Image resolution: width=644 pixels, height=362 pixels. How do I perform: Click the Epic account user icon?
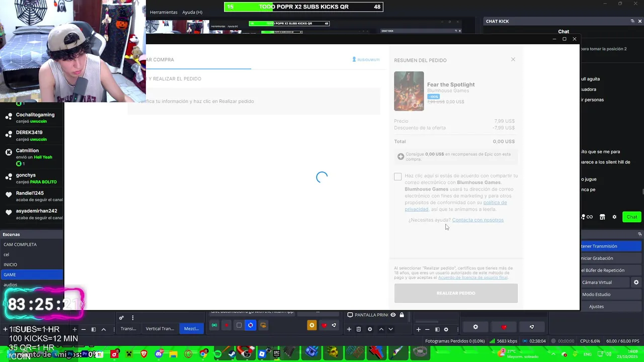(x=354, y=59)
